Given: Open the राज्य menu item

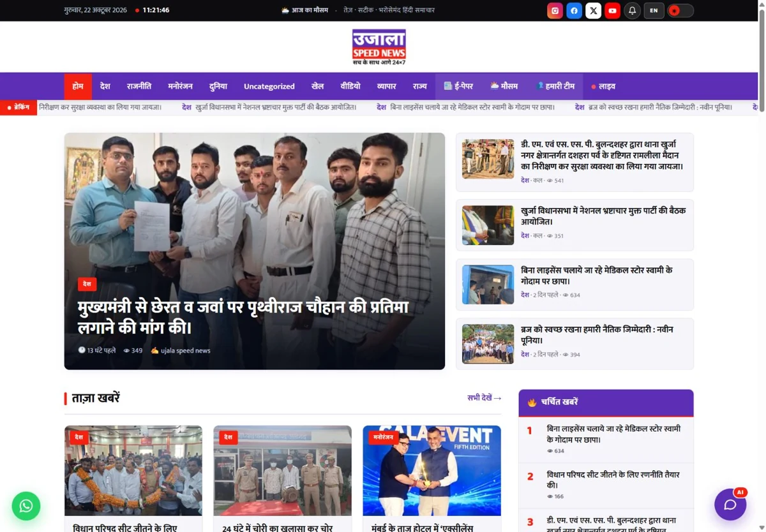Looking at the screenshot, I should (420, 86).
